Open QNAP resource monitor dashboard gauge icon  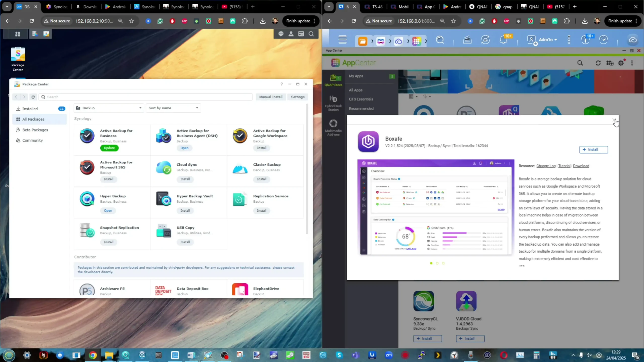click(603, 40)
